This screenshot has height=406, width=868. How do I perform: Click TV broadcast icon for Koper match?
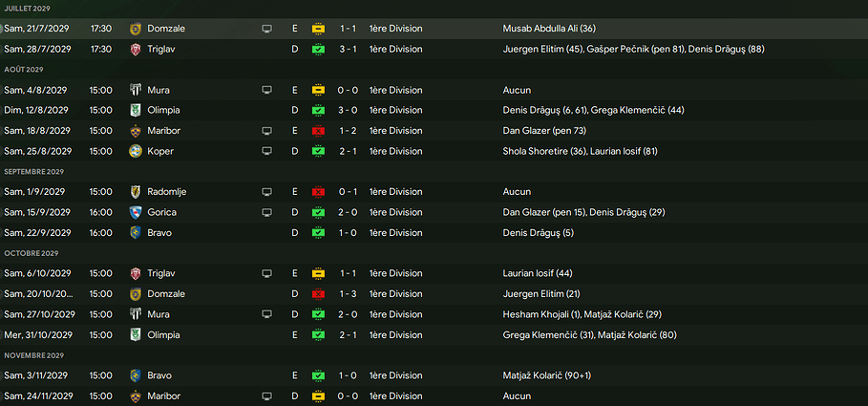266,151
